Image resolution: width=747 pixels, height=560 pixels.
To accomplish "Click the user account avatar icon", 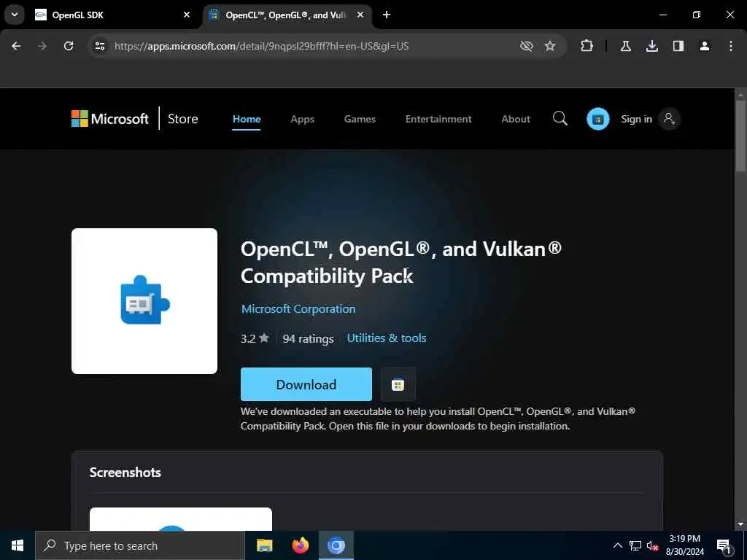I will tap(670, 119).
